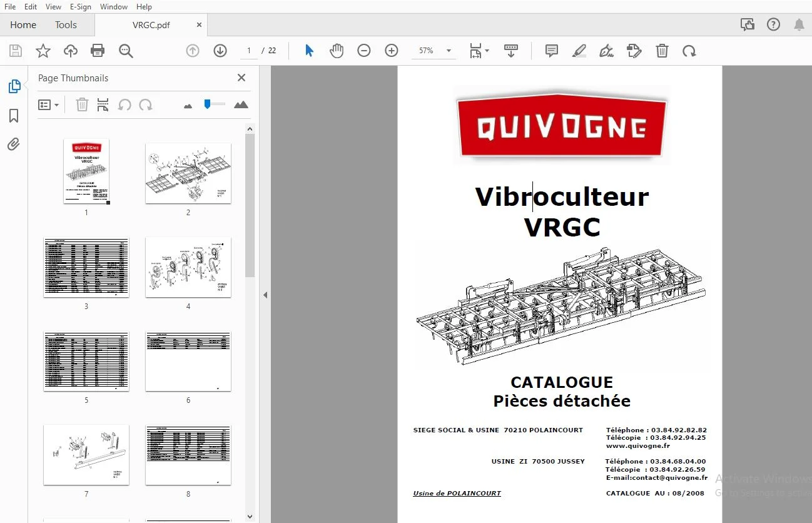
Task: Rotate thumbnail pages counterclockwise
Action: tap(124, 104)
